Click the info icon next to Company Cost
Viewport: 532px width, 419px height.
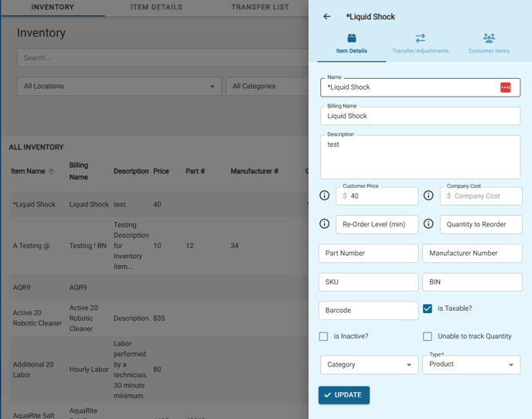[428, 196]
